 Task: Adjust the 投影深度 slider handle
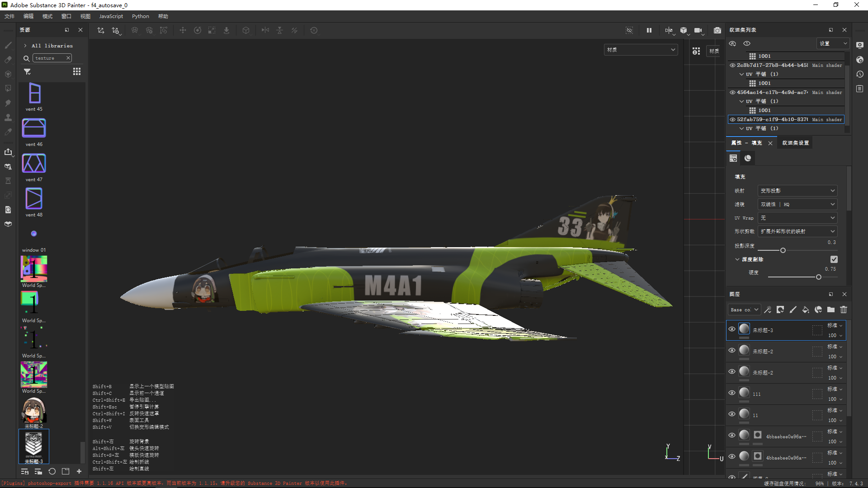click(783, 250)
